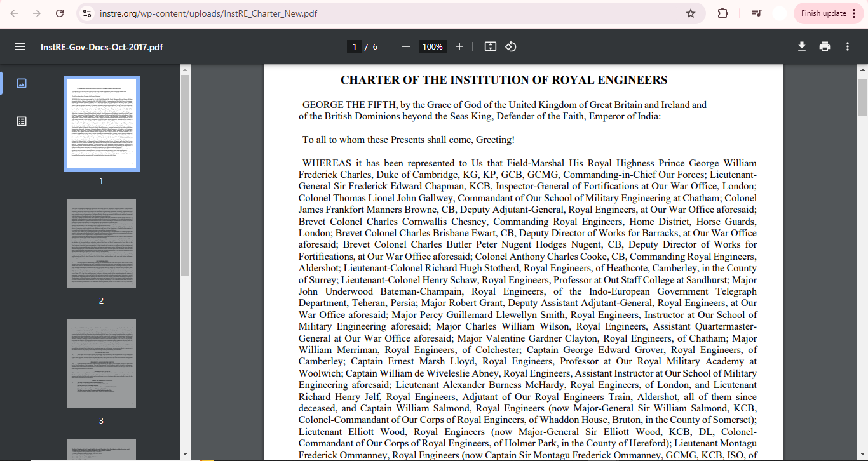
Task: Select the page 2 thumbnail
Action: pos(102,244)
